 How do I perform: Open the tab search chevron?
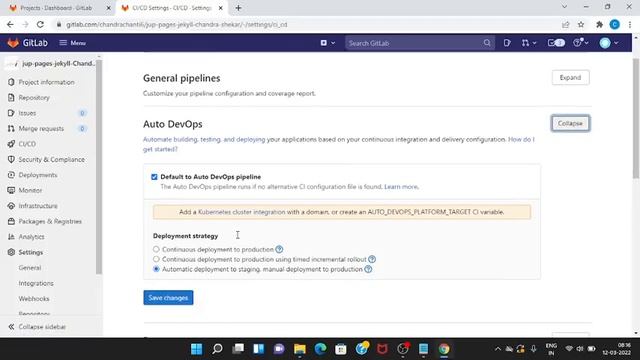tap(564, 7)
